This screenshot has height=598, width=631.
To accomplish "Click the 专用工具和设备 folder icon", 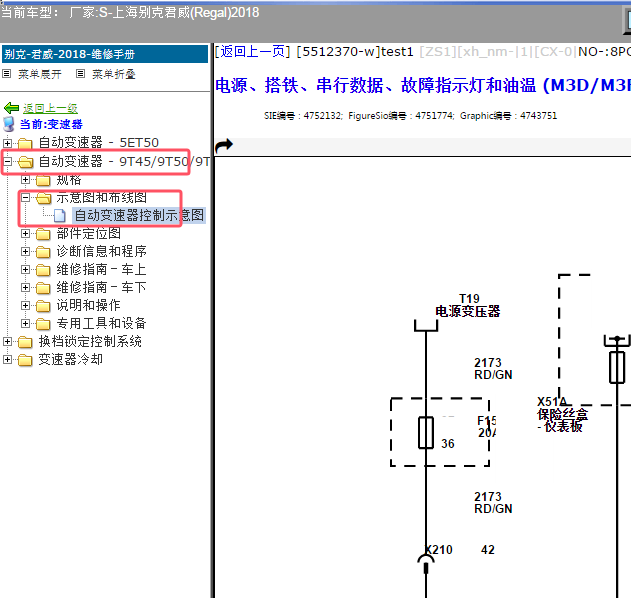I will coord(43,324).
